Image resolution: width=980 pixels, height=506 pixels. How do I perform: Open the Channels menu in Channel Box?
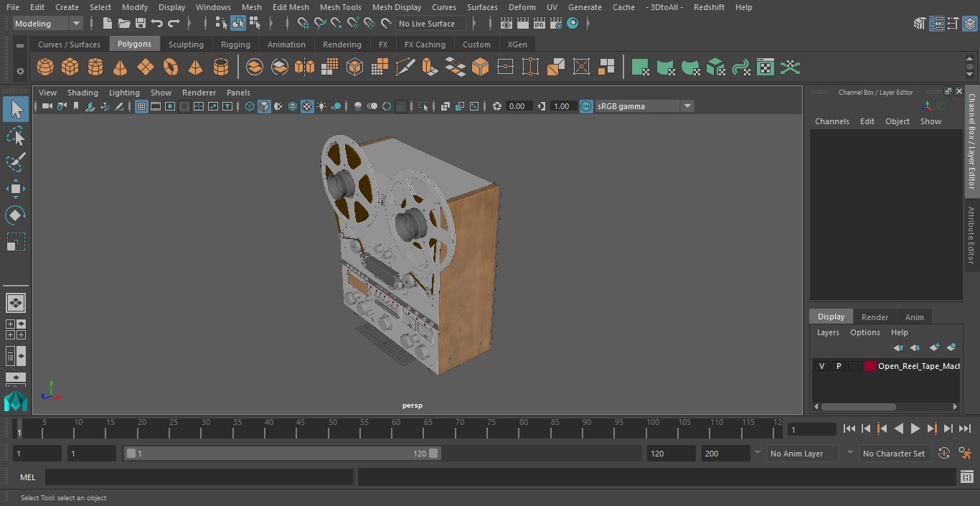click(x=831, y=121)
